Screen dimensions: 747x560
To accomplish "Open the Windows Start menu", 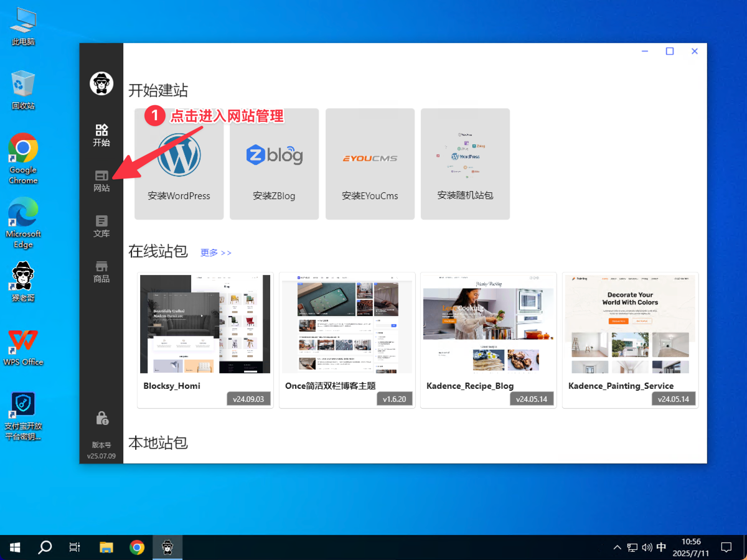I will coord(15,548).
